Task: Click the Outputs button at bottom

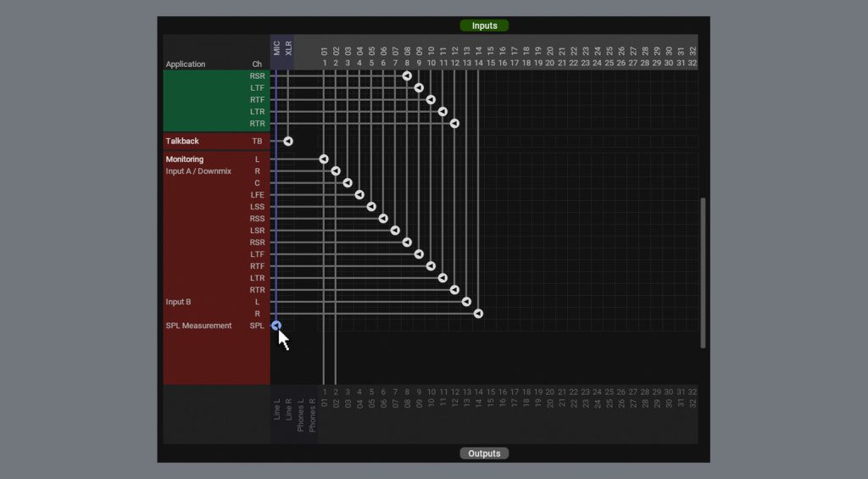Action: (x=484, y=454)
